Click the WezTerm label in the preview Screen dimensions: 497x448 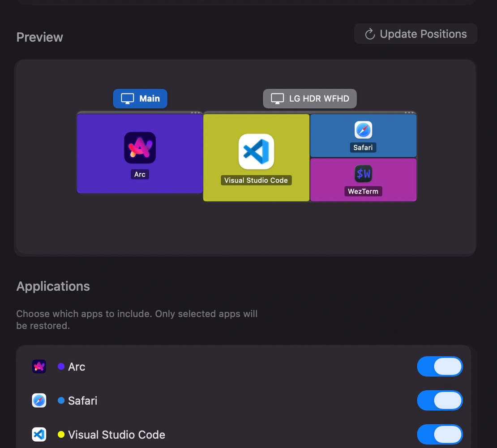[x=363, y=191]
